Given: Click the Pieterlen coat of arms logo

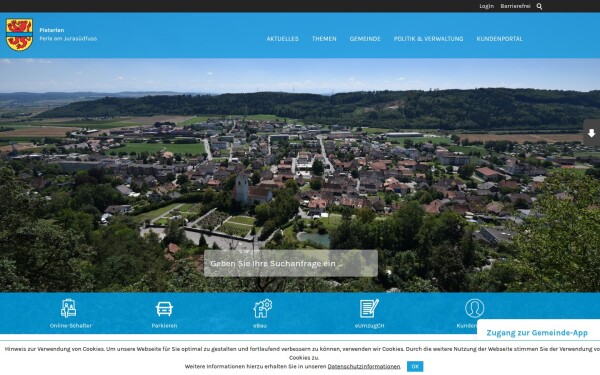Looking at the screenshot, I should click(19, 34).
